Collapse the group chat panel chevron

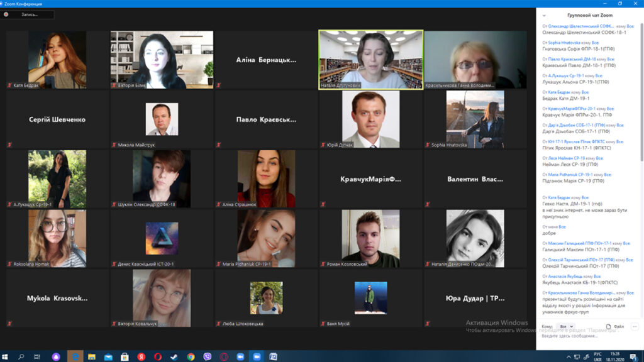[x=544, y=15]
